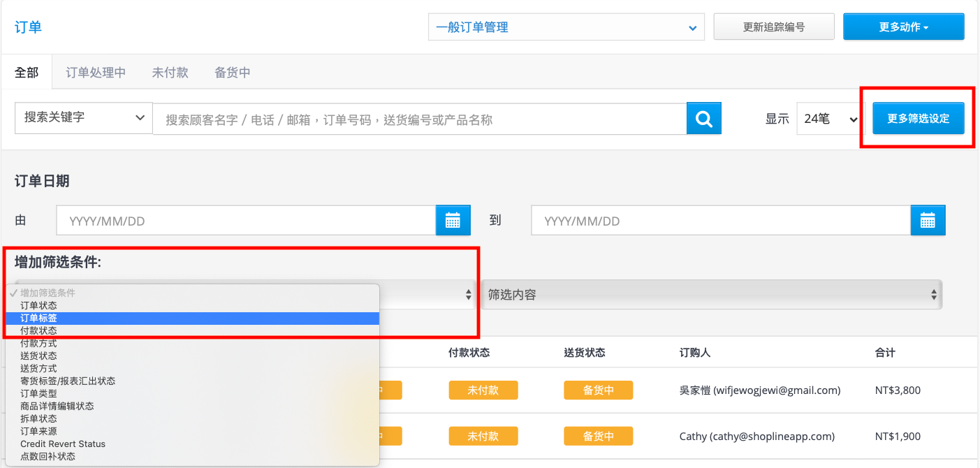Image resolution: width=980 pixels, height=468 pixels.
Task: Open the 更多动作 menu button
Action: click(x=904, y=27)
